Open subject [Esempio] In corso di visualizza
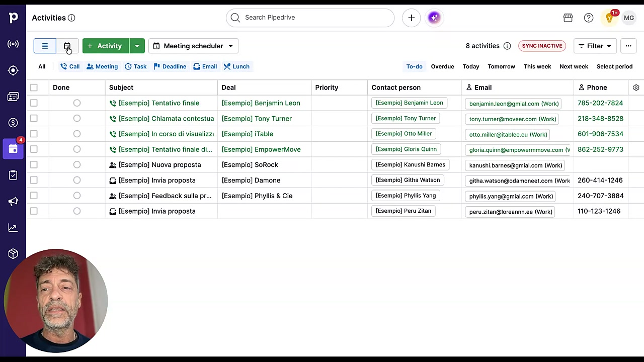 166,134
